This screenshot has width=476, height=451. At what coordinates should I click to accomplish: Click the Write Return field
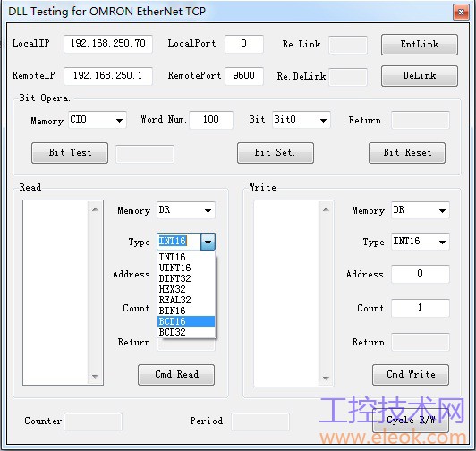coord(421,342)
